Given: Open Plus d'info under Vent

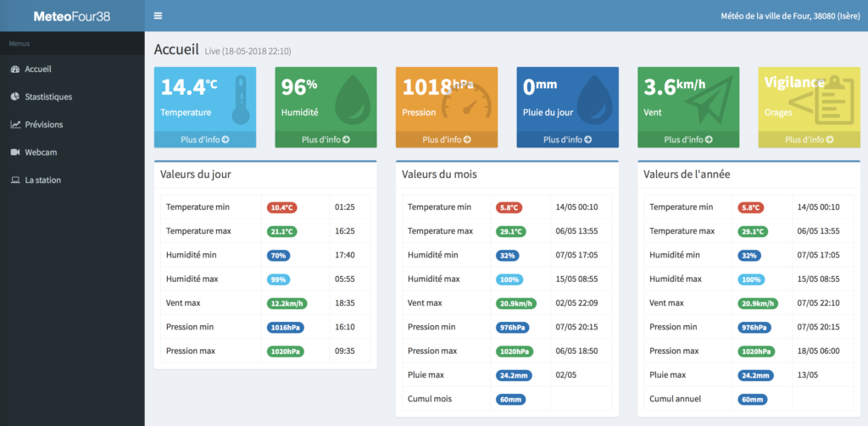Looking at the screenshot, I should click(688, 140).
